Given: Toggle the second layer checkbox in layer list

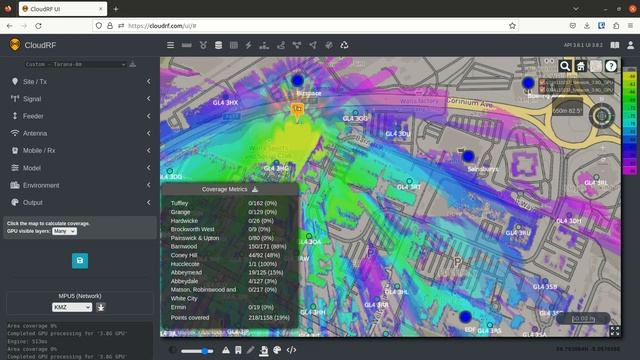Looking at the screenshot, I should (542, 89).
